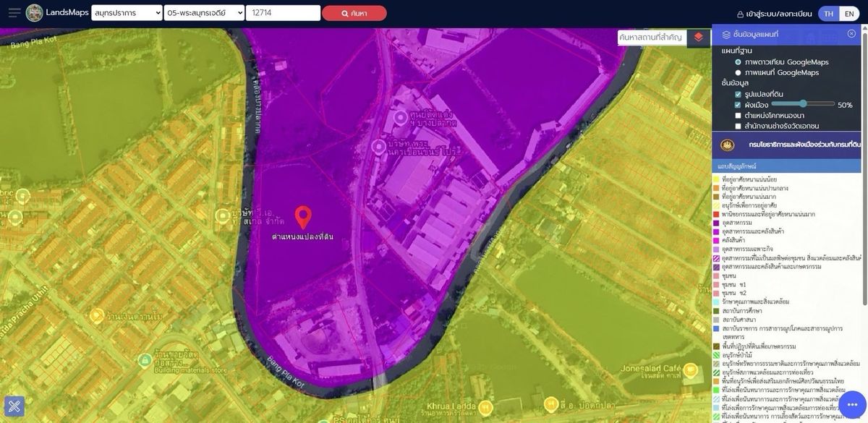Switch language to EN
Viewport: 868px width, 423px height.
click(x=849, y=14)
